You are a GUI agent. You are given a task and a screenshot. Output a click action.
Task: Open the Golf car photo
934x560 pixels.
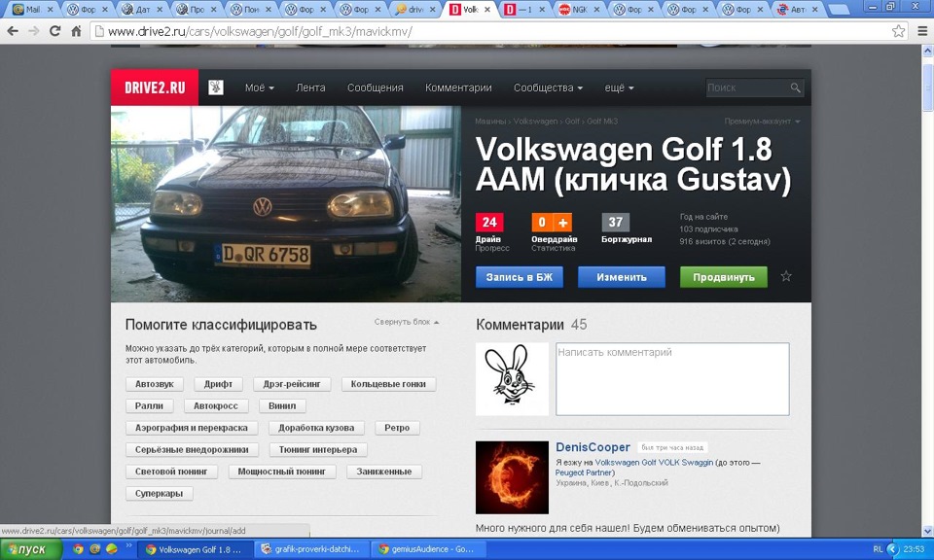point(286,204)
